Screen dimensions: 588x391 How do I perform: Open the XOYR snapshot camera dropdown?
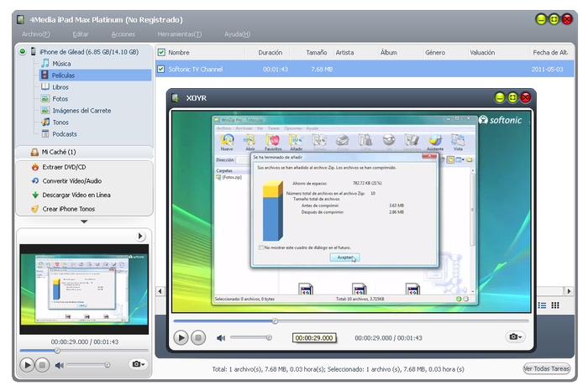click(x=515, y=336)
